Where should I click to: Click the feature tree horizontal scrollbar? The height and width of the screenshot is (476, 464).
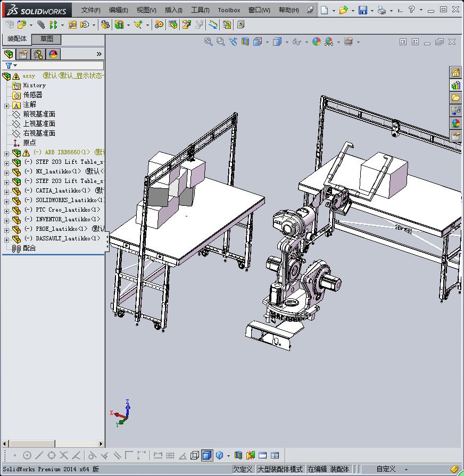tap(33, 444)
